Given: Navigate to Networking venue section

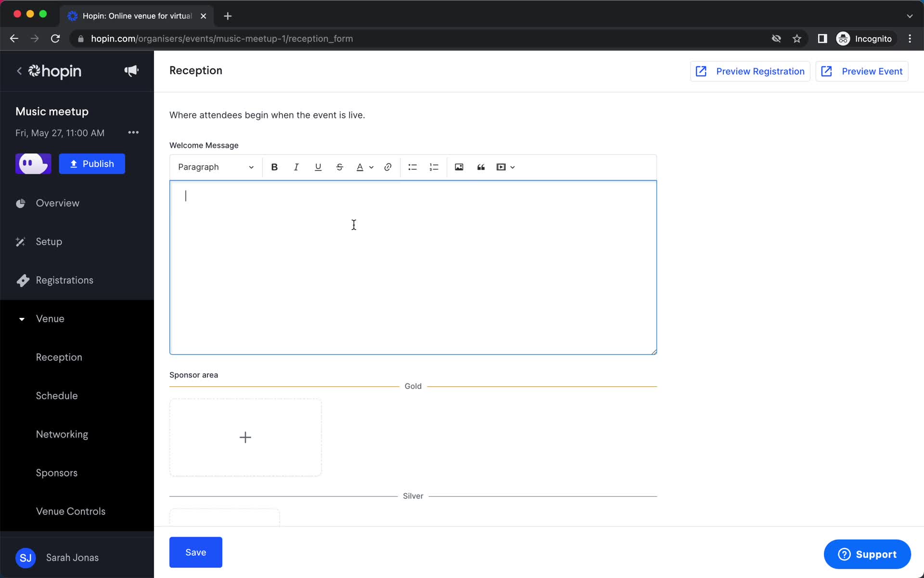Looking at the screenshot, I should click(x=63, y=434).
